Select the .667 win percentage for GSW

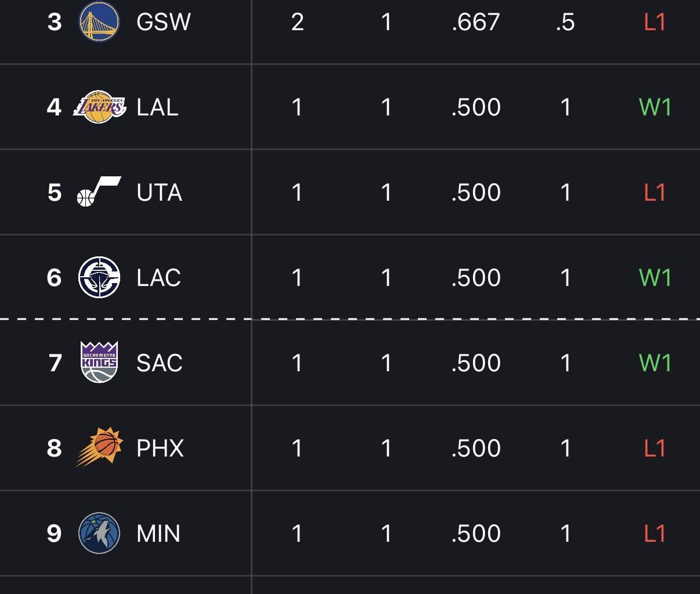tap(476, 22)
